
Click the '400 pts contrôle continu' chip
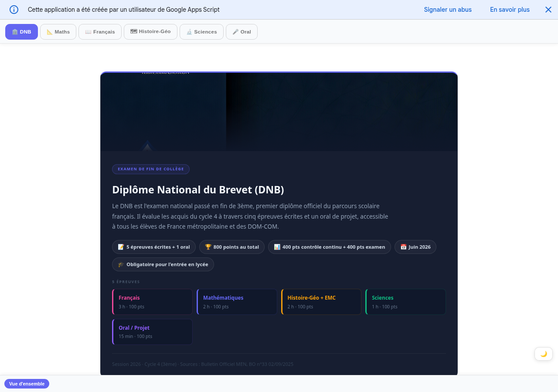(330, 247)
